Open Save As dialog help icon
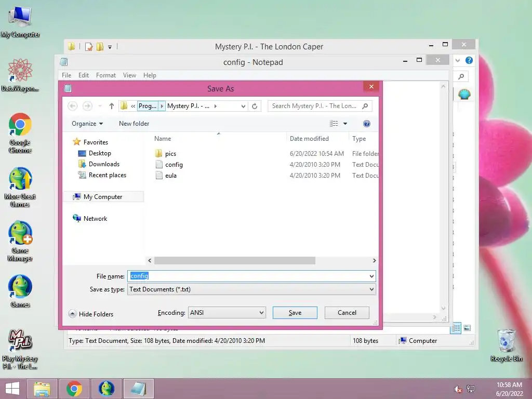This screenshot has height=399, width=532. click(x=366, y=124)
